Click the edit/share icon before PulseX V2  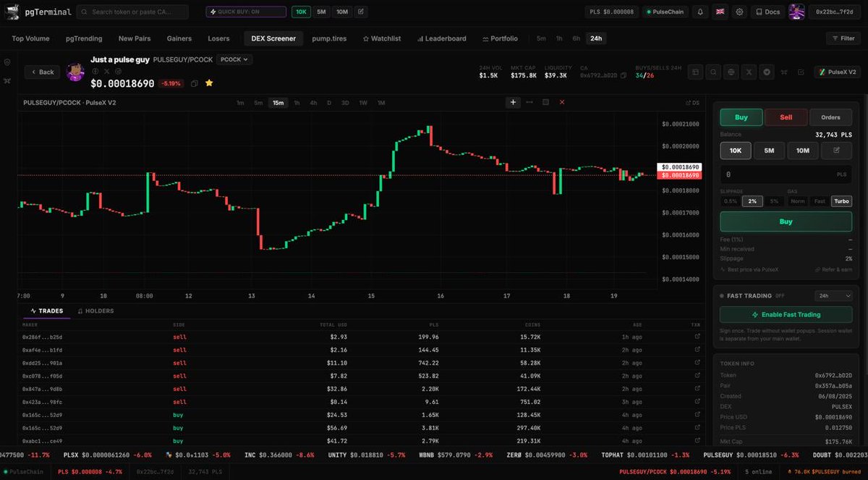pos(801,72)
